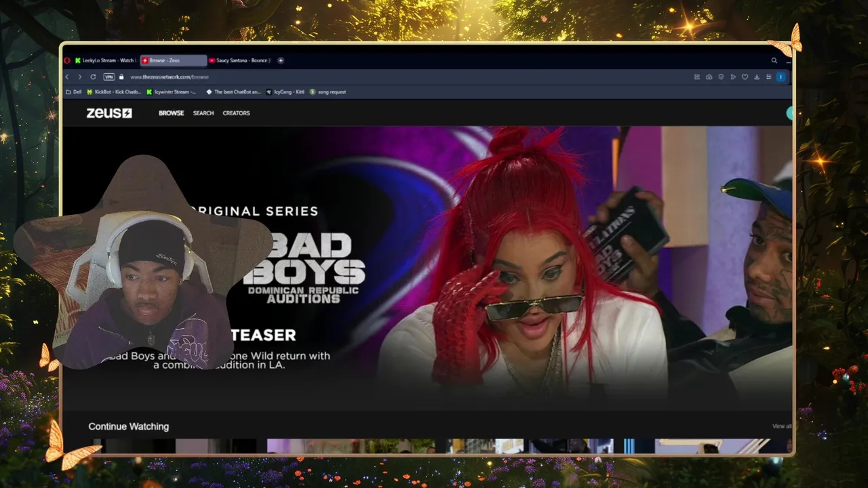
Task: Open the fourth Continue Watching thumbnail
Action: 707,446
